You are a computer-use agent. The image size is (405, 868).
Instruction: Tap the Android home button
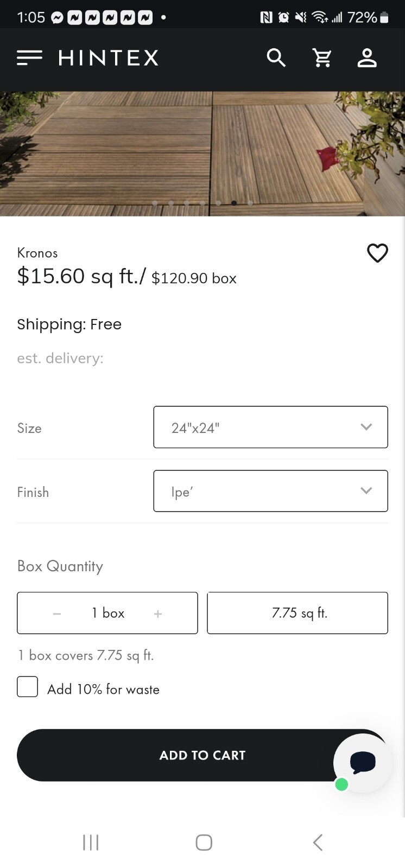[x=204, y=843]
